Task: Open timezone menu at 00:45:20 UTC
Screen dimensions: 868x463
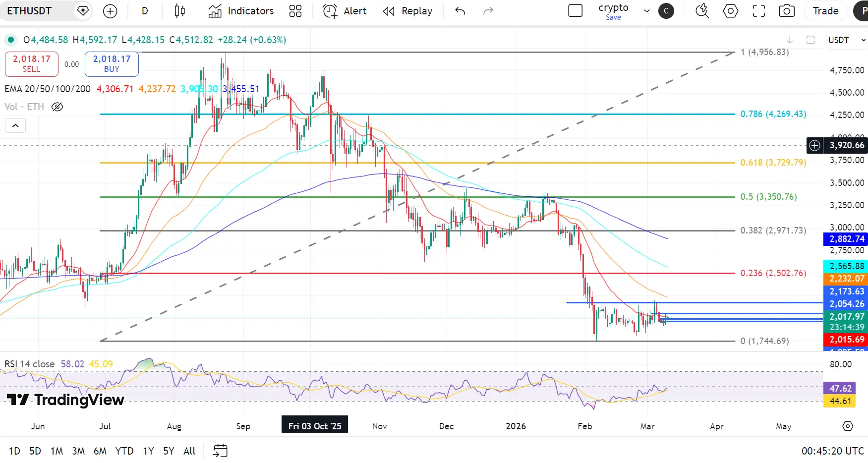Action: pos(833,451)
